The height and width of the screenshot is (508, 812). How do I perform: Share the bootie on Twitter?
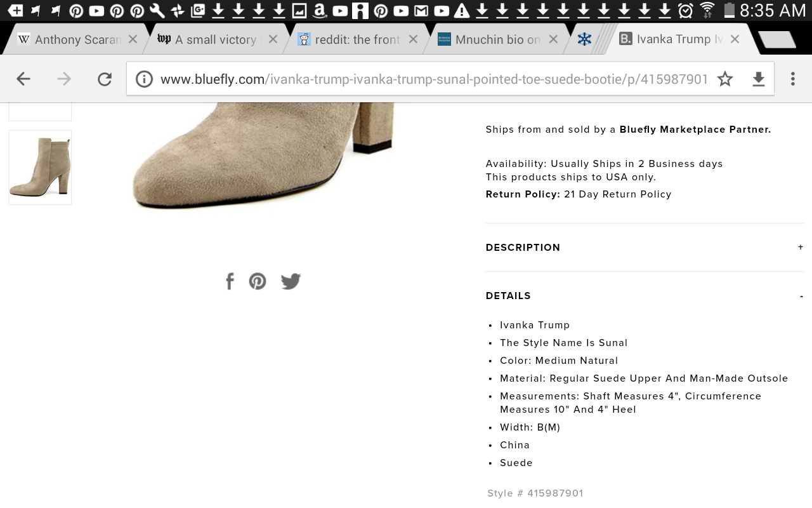[x=291, y=281]
